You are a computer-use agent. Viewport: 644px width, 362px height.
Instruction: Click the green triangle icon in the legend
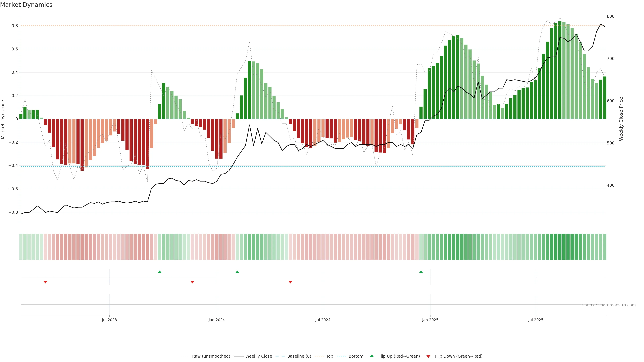[372, 356]
